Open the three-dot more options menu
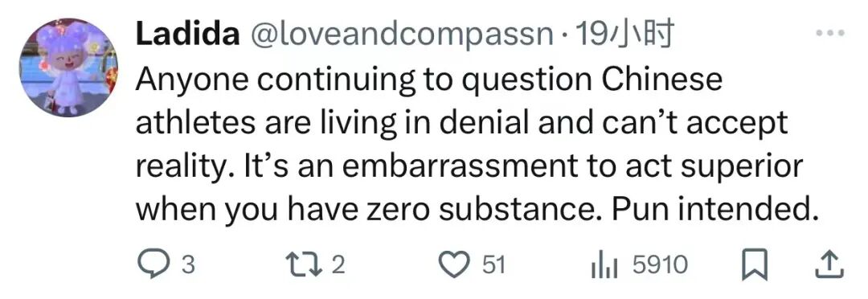The width and height of the screenshot is (868, 299). tap(831, 34)
